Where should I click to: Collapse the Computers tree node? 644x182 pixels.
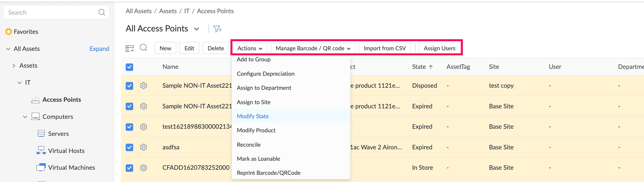25,117
